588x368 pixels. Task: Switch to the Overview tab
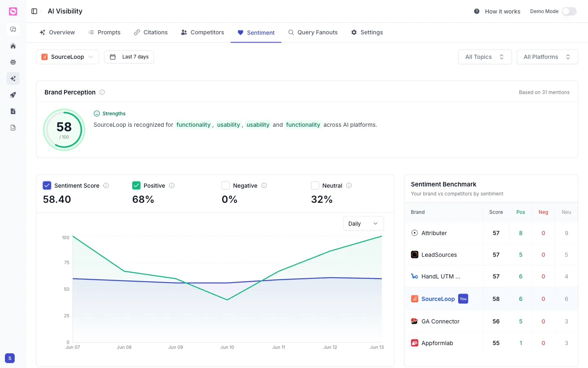point(57,32)
